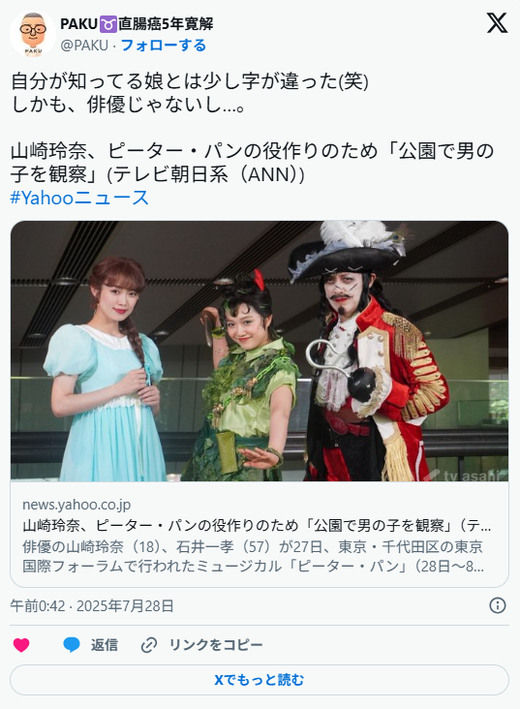520x709 pixels.
Task: Click the chain link icon
Action: [x=149, y=645]
